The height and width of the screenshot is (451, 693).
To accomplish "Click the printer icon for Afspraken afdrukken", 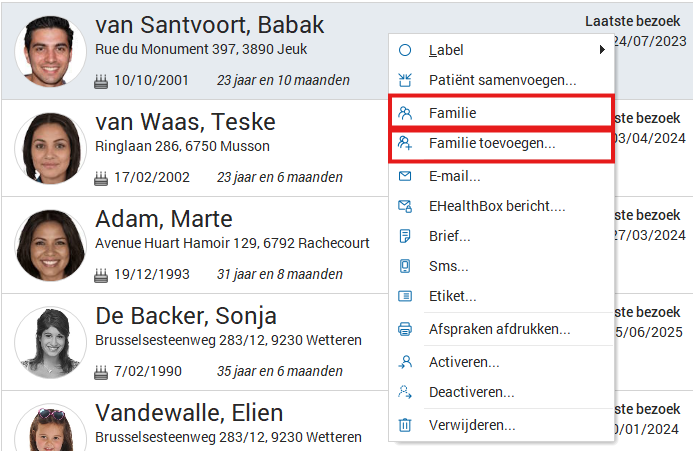I will coord(405,329).
